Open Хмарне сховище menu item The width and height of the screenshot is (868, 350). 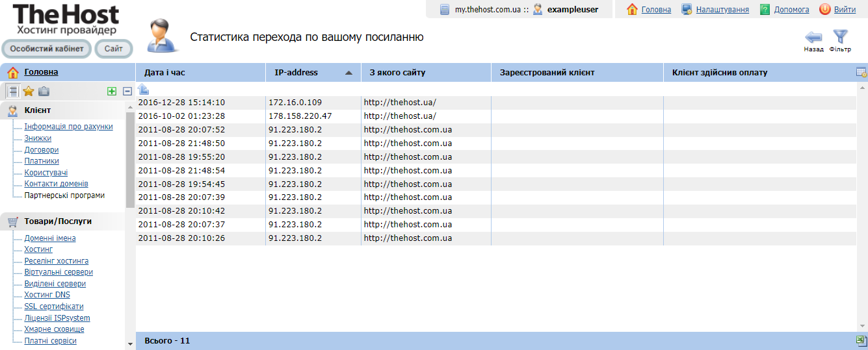[x=54, y=329]
